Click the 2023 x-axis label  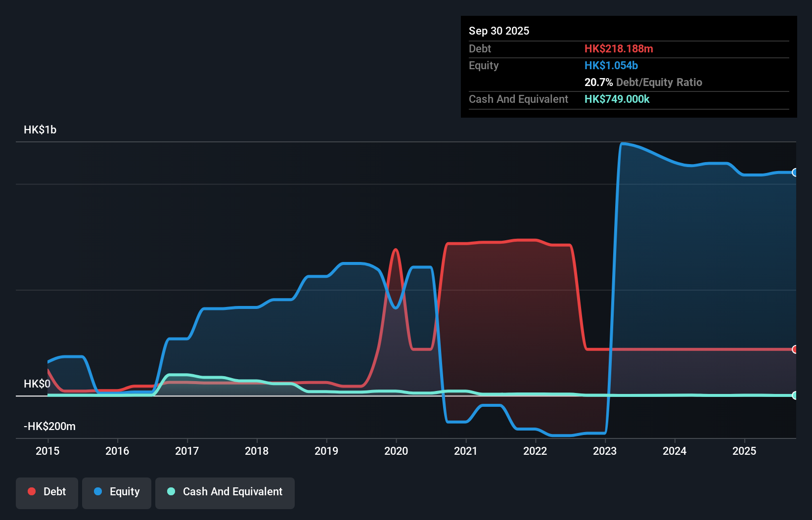605,451
